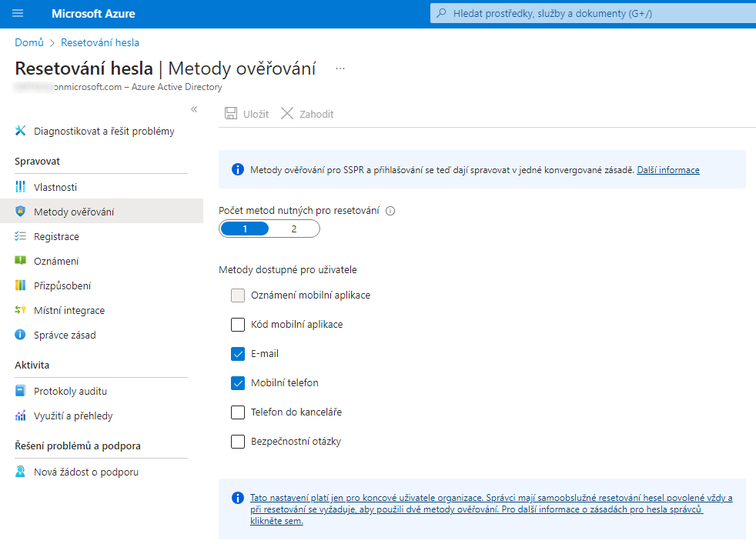The height and width of the screenshot is (544, 756).
Task: Click the Zahodit X icon
Action: pos(287,114)
